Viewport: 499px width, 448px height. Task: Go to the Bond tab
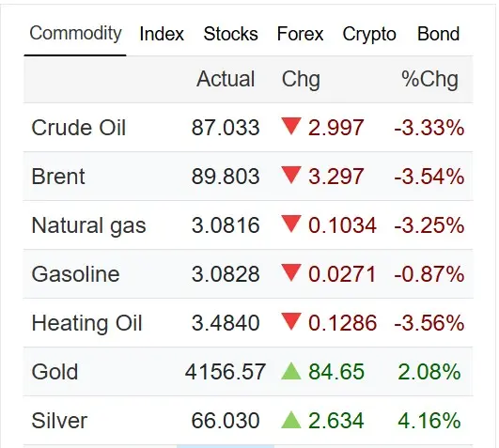coord(438,34)
